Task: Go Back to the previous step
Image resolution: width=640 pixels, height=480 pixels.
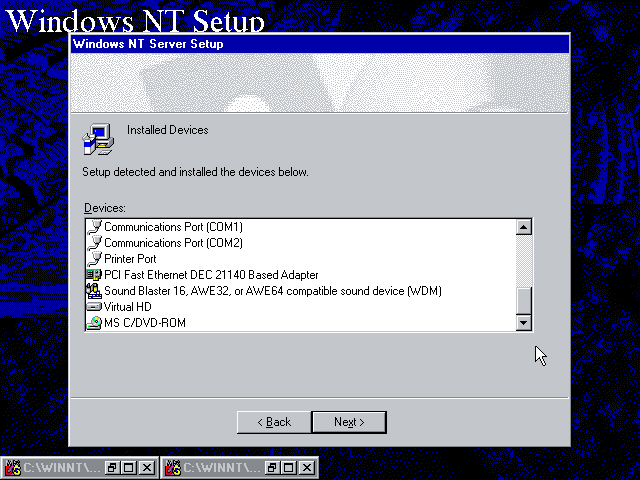Action: 274,422
